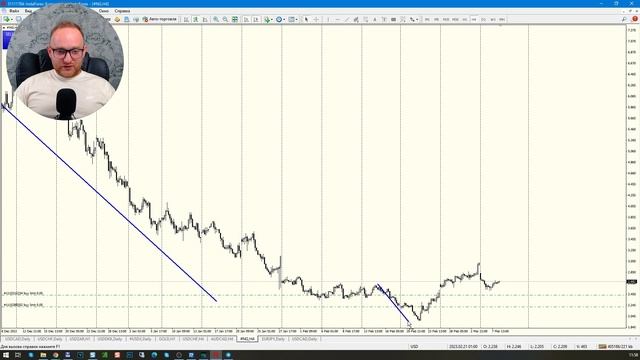Open a new chart from the toolbar
This screenshot has height=360, width=640.
pyautogui.click(x=7, y=19)
